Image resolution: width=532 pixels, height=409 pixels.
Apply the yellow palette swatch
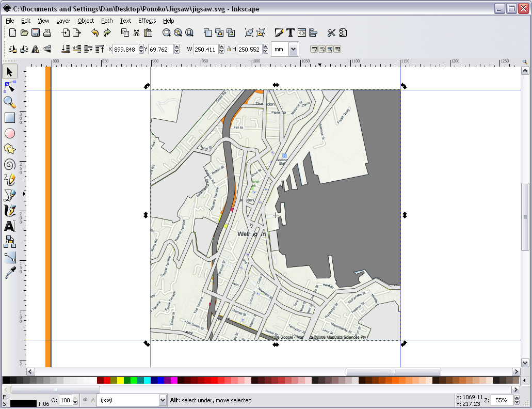(x=120, y=380)
